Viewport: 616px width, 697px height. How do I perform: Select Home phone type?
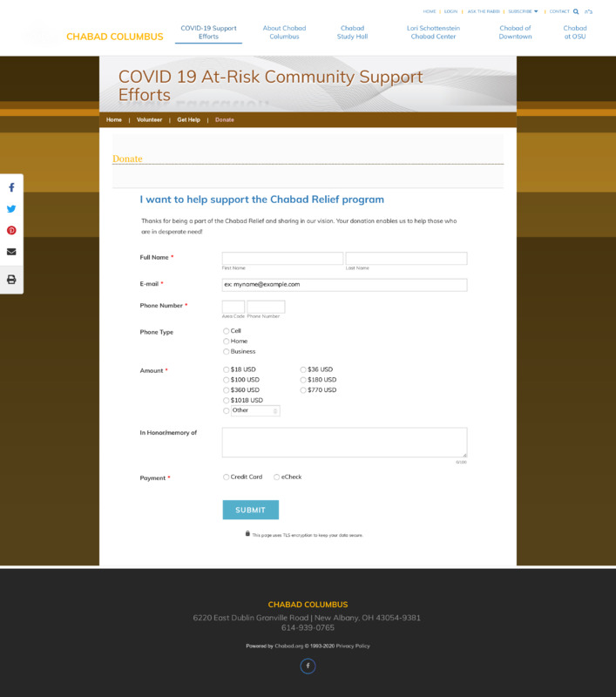coord(227,341)
